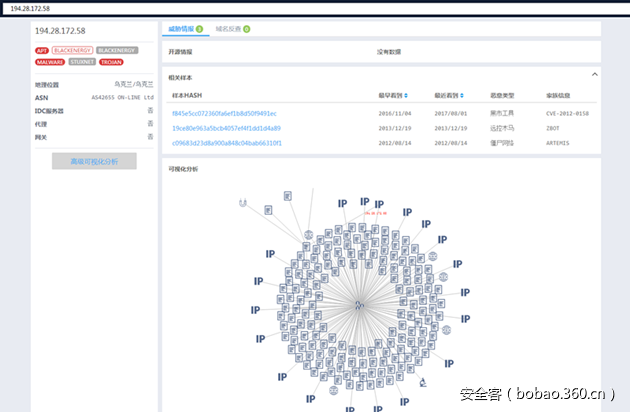Viewport: 630px width, 412px height.
Task: Open sample hash link starting with 19ce80e
Action: coord(226,128)
